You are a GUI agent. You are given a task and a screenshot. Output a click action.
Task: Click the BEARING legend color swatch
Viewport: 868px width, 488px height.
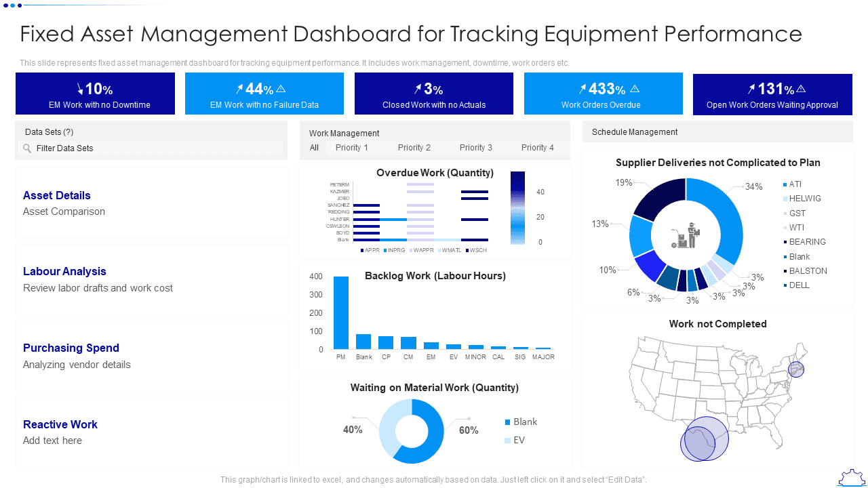click(785, 242)
